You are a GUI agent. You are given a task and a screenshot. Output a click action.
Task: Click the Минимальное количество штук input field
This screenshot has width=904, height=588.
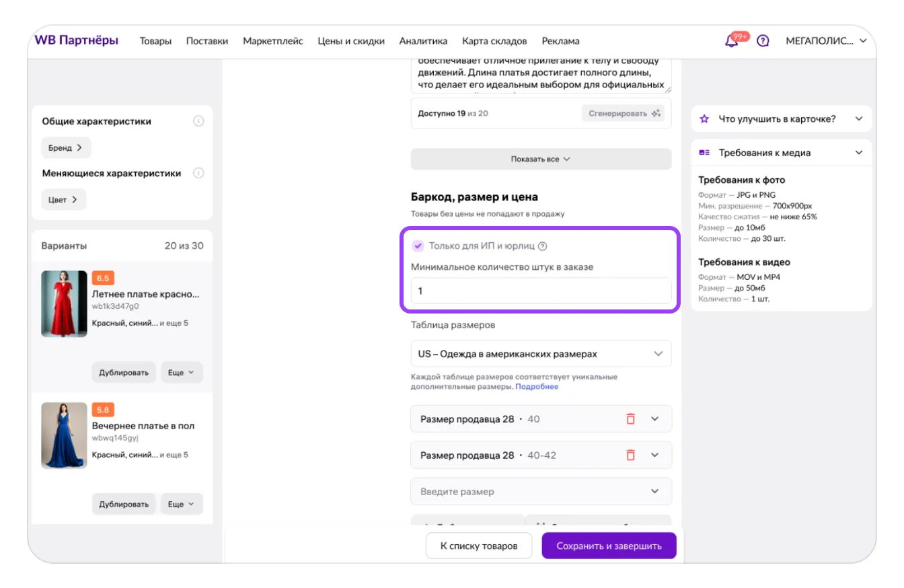pos(541,291)
